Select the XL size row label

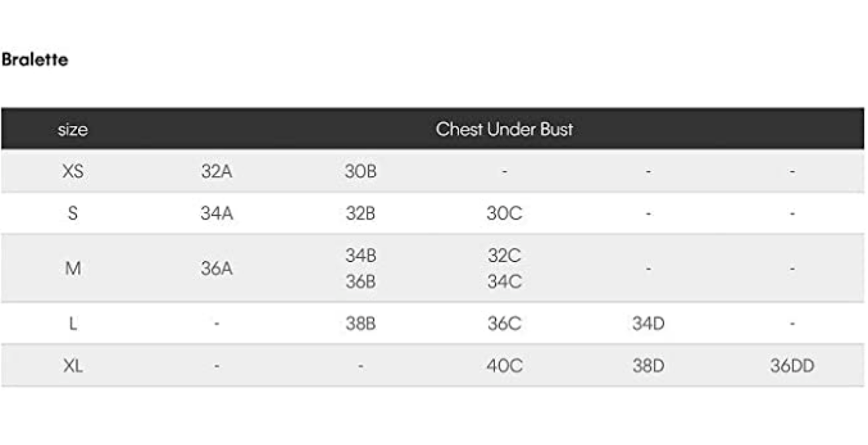coord(73,366)
